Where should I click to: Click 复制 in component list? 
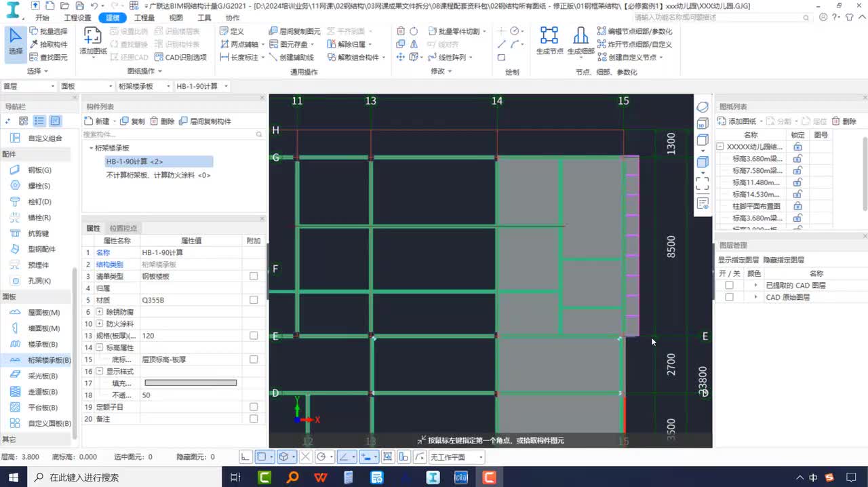[x=133, y=121]
